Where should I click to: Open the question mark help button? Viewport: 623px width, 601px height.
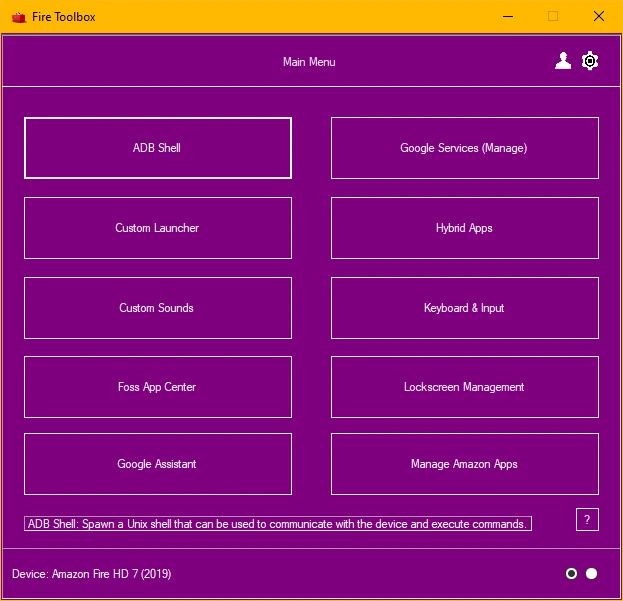[x=587, y=520]
